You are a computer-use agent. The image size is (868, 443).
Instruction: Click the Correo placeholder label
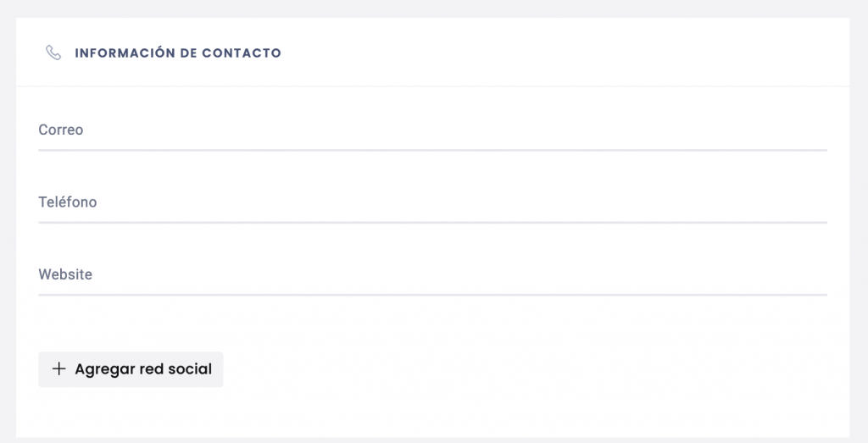coord(61,130)
